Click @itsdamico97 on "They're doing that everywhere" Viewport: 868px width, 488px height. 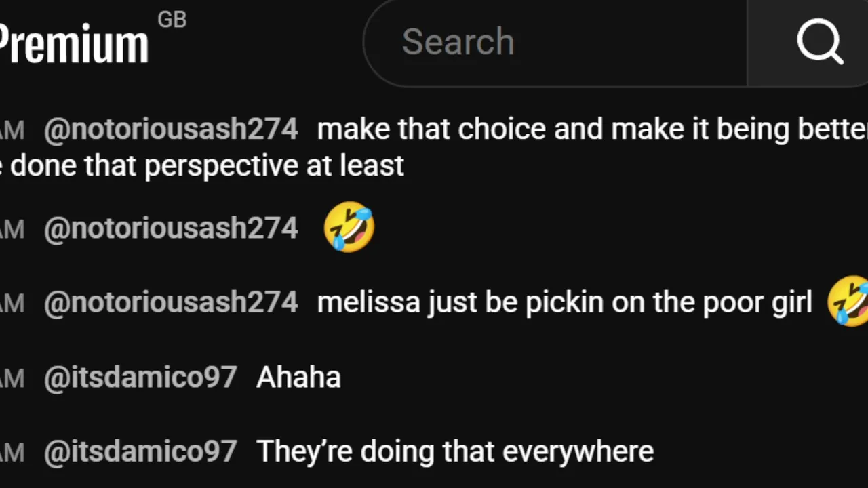[140, 451]
